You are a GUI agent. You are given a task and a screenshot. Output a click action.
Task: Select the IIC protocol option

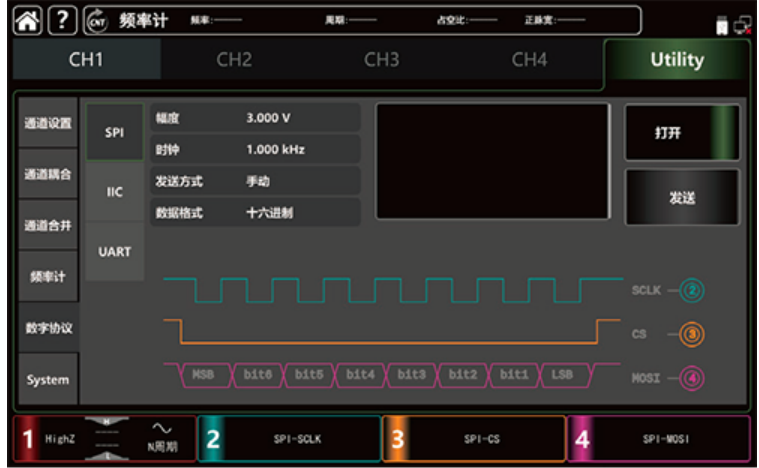point(114,191)
